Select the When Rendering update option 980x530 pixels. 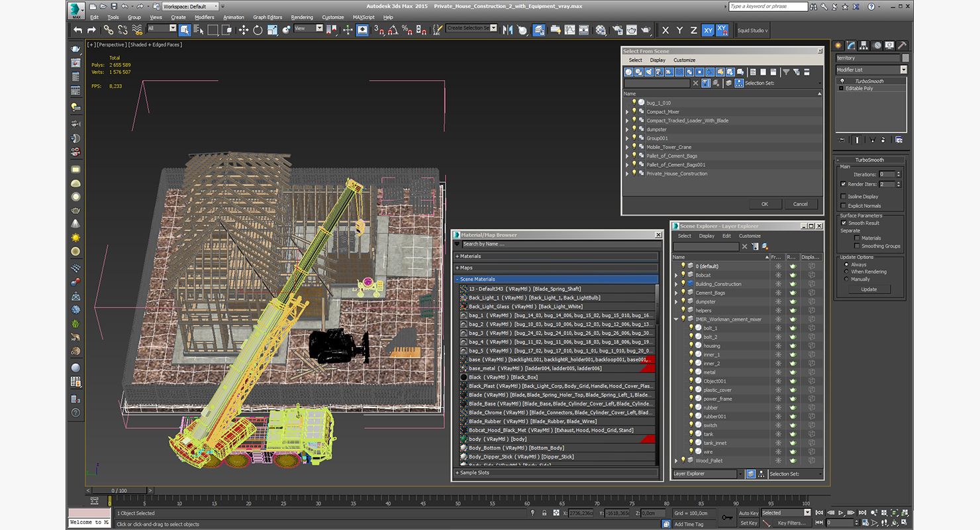846,272
